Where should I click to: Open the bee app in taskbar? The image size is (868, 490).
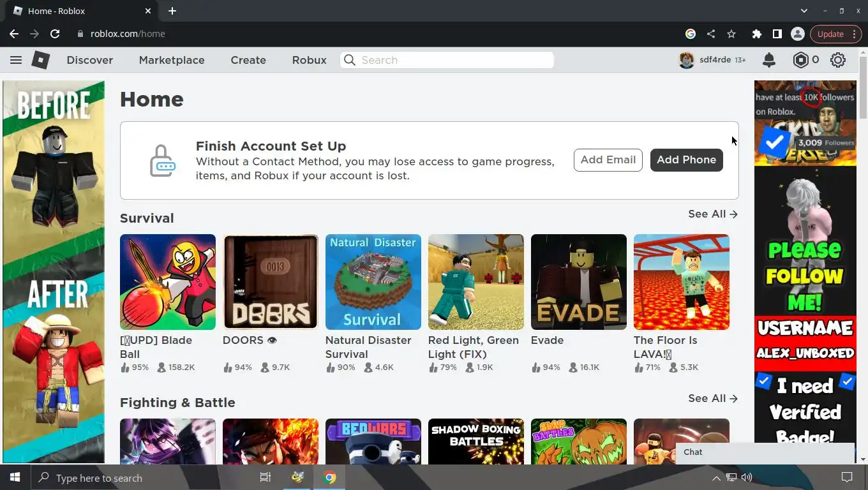297,478
